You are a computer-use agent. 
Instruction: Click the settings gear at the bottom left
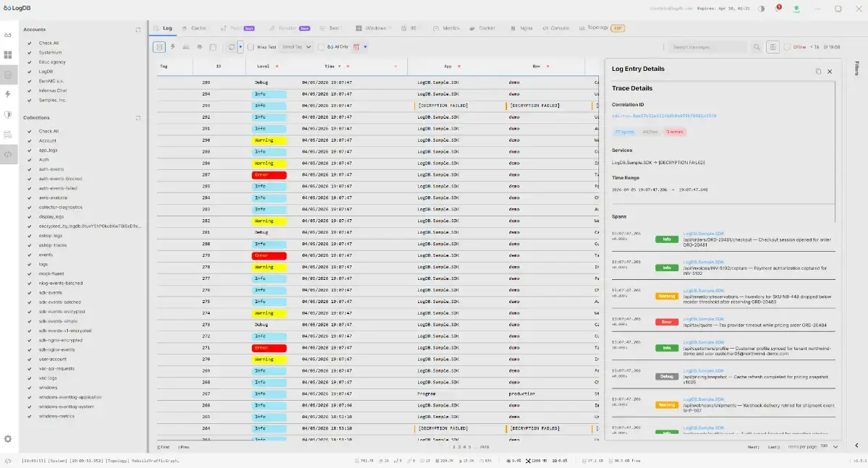tap(9, 438)
